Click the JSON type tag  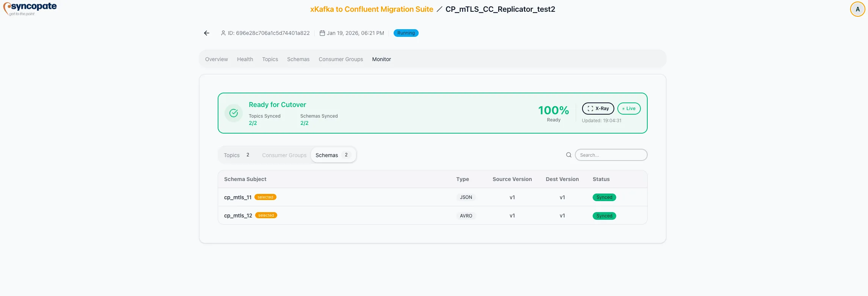point(466,197)
